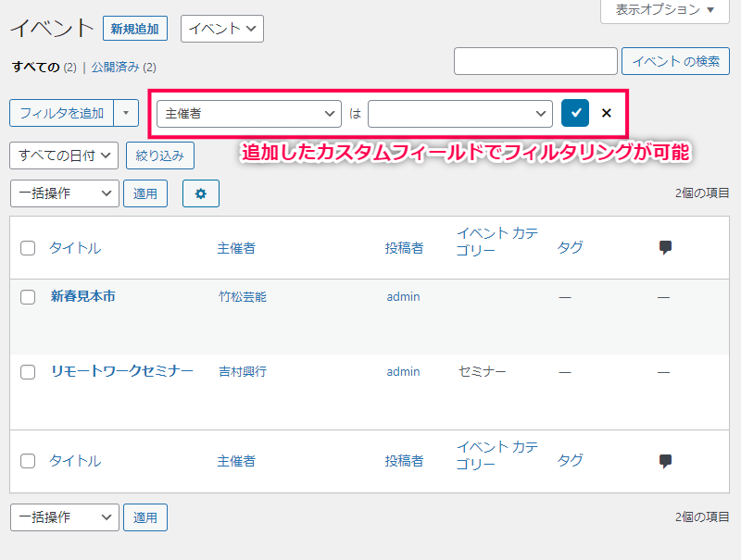Click the top 適用 apply button
741x560 pixels.
145,193
